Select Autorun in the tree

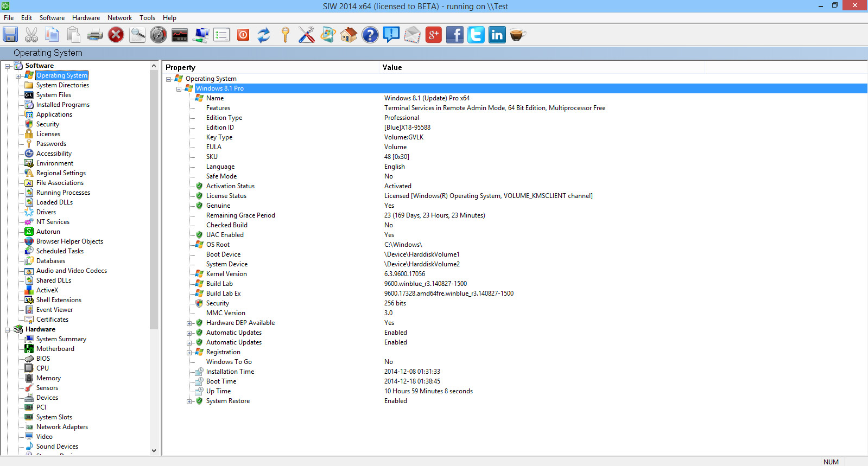pos(48,232)
